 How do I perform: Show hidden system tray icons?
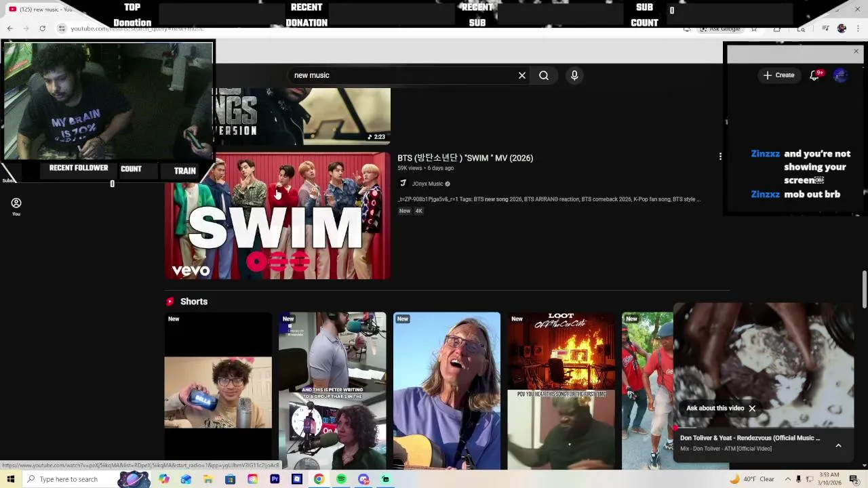(x=787, y=479)
